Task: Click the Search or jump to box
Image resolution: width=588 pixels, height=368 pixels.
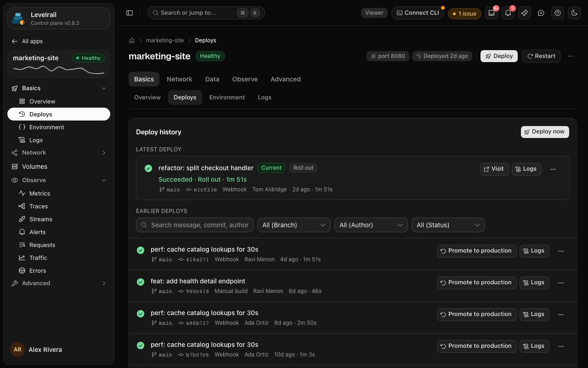Action: (206, 13)
